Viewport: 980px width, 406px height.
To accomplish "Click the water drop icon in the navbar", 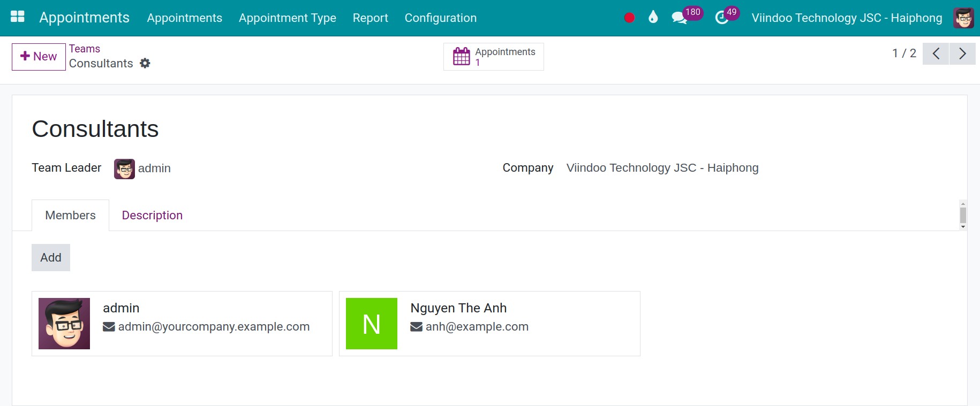I will coord(653,17).
